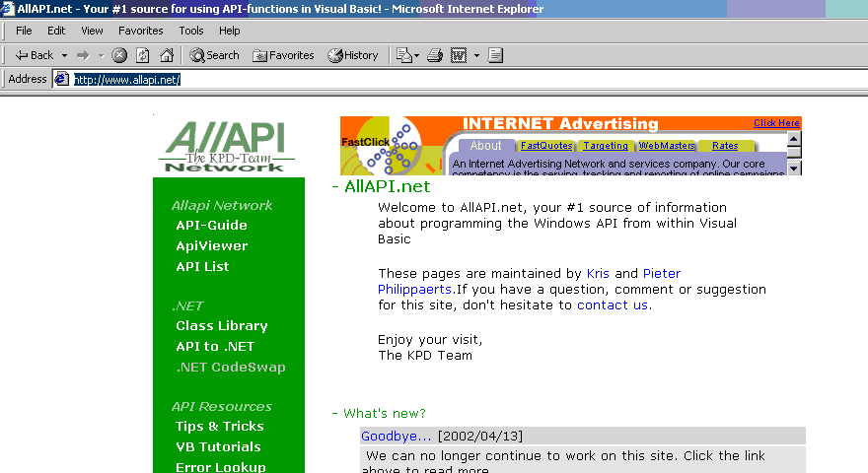Open the API-Guide sidebar link

(x=211, y=225)
